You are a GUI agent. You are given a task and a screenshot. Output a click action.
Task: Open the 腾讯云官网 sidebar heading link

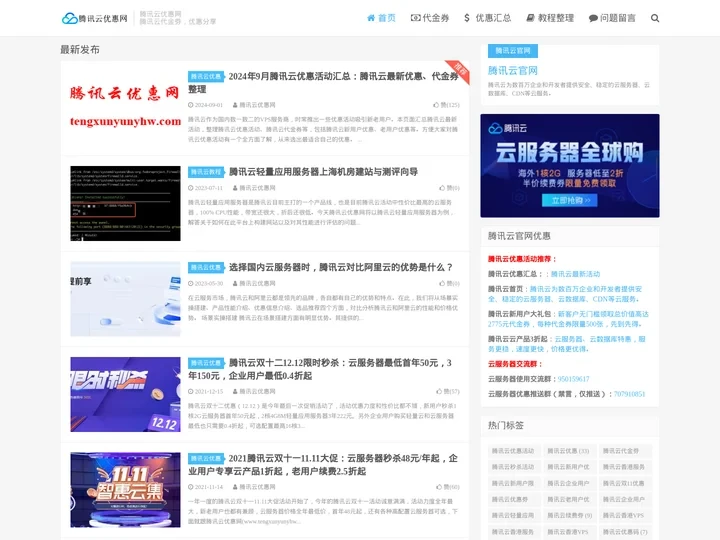coord(512,71)
